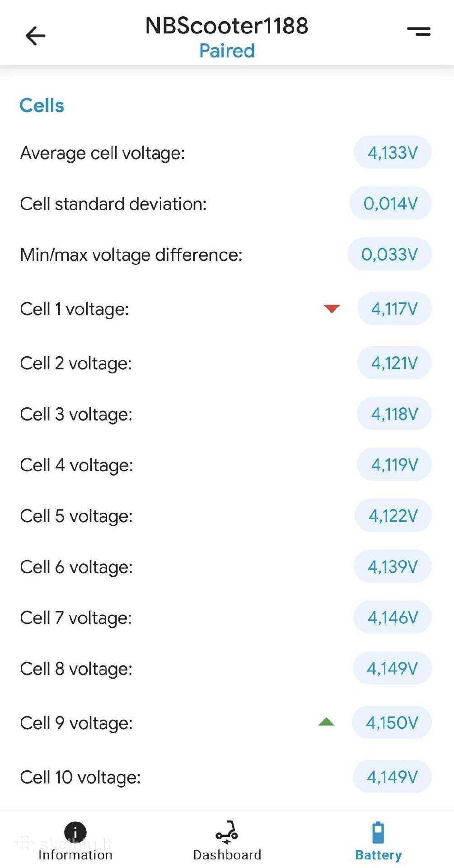Click the Cells section heading
This screenshot has height=868, width=454.
tap(42, 105)
